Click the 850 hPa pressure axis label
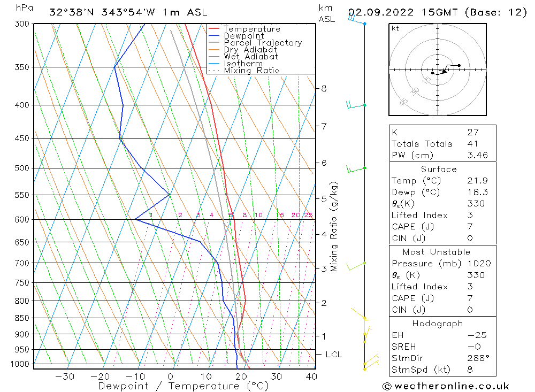Viewport: 535px width, 392px height. tap(22, 318)
